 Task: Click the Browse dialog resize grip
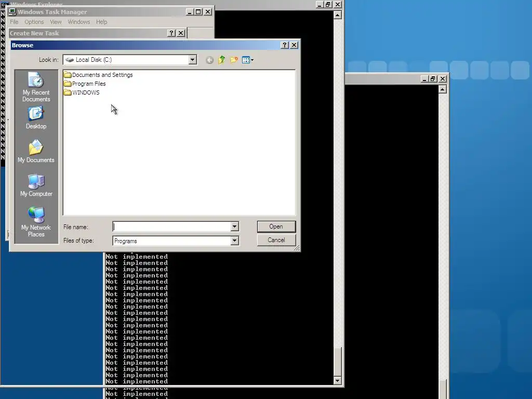(x=296, y=248)
